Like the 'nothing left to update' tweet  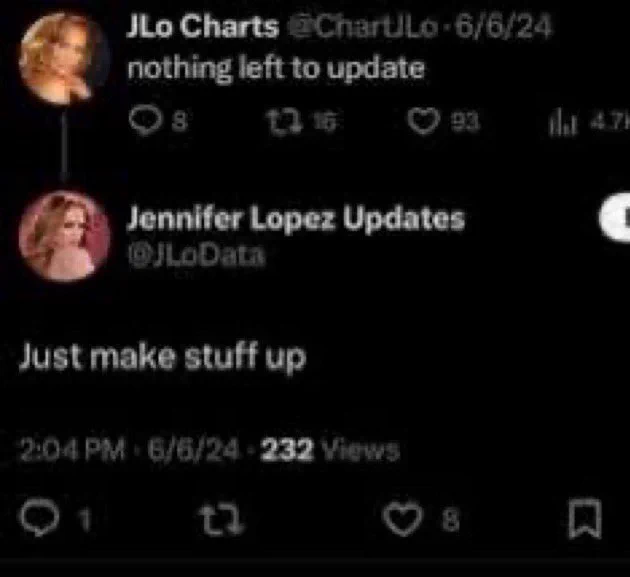(x=423, y=121)
